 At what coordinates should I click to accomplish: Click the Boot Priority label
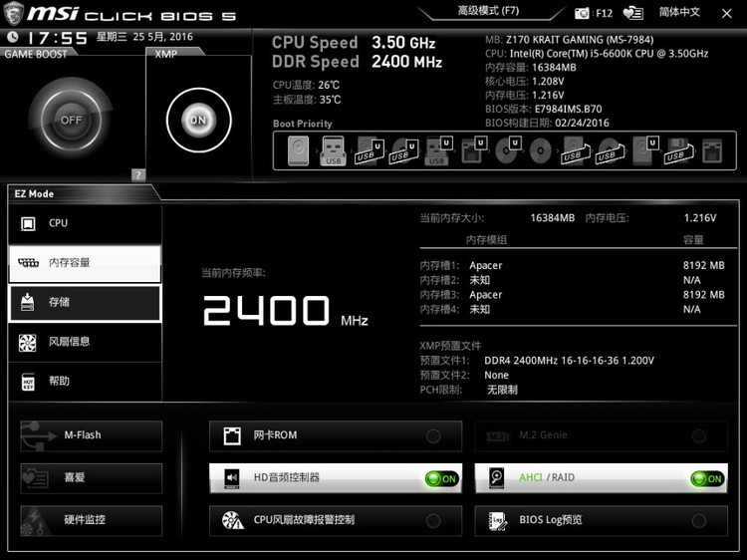point(303,124)
